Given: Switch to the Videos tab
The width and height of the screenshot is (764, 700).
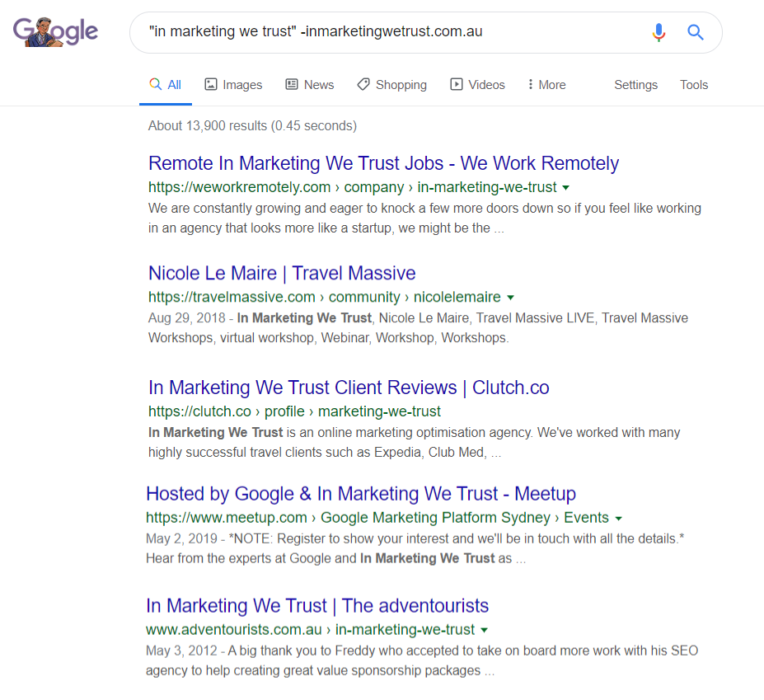Looking at the screenshot, I should tap(477, 85).
